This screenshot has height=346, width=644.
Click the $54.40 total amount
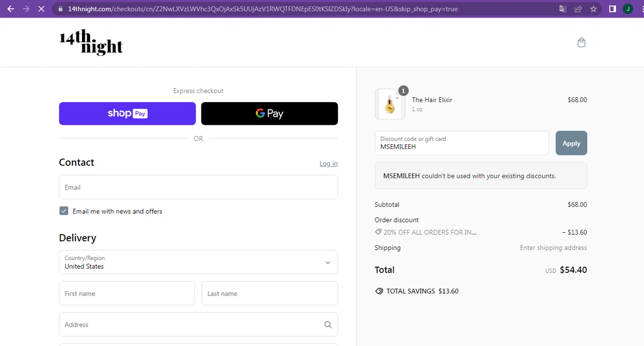[573, 270]
